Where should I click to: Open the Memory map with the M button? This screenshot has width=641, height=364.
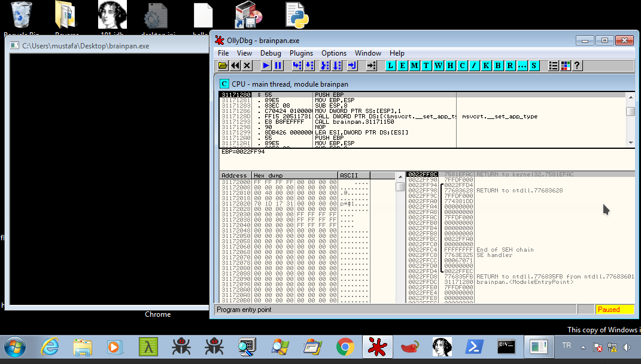[x=415, y=66]
